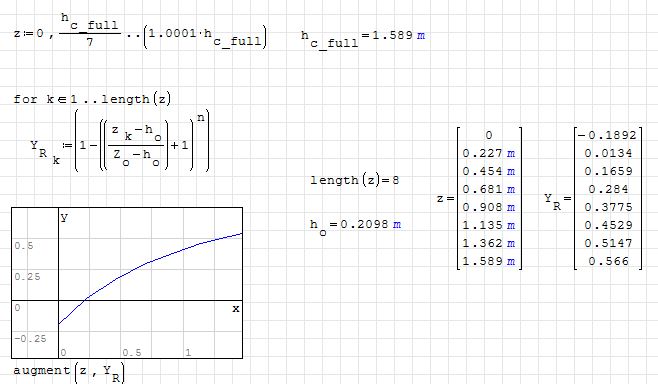Select the h_c_full = 1.589 m result
The width and height of the screenshot is (658, 384).
coord(363,39)
